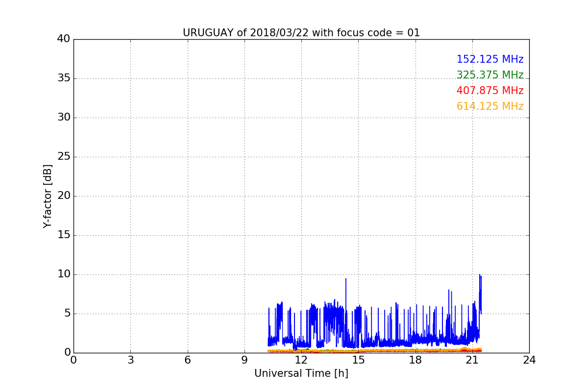Click y-axis tick label 30
588x392 pixels.
point(64,118)
